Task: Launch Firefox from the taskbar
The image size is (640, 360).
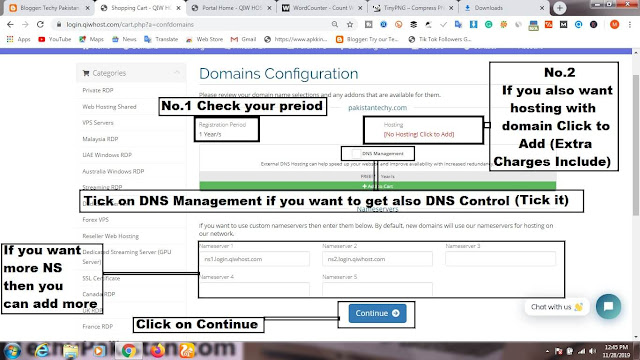Action: (x=157, y=351)
